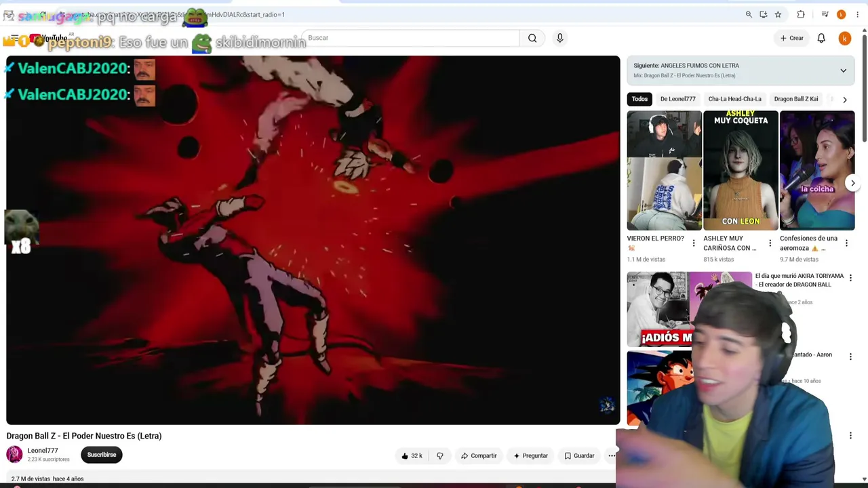Click the install app icon in address bar

click(x=764, y=14)
